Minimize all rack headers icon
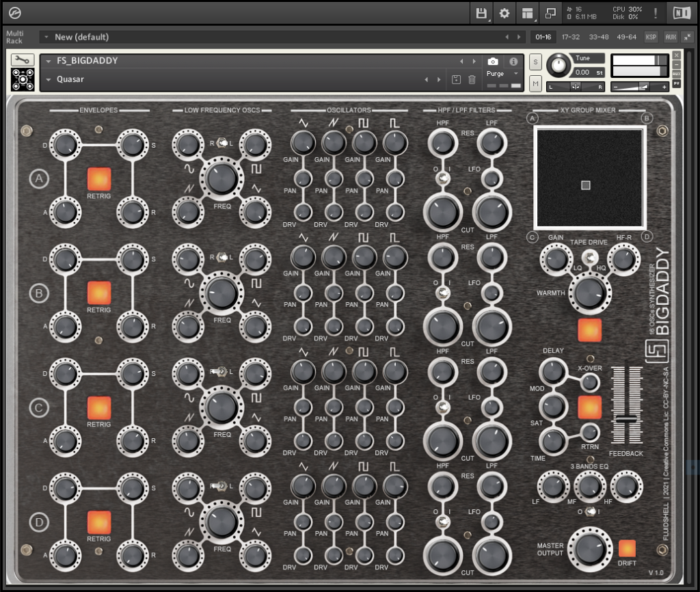 (688, 37)
